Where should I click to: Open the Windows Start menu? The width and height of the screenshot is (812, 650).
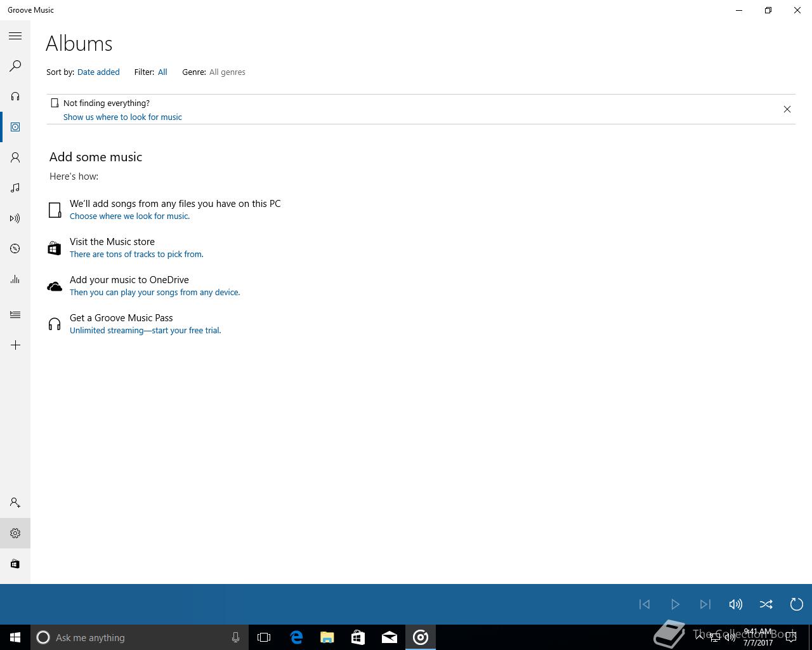point(15,637)
